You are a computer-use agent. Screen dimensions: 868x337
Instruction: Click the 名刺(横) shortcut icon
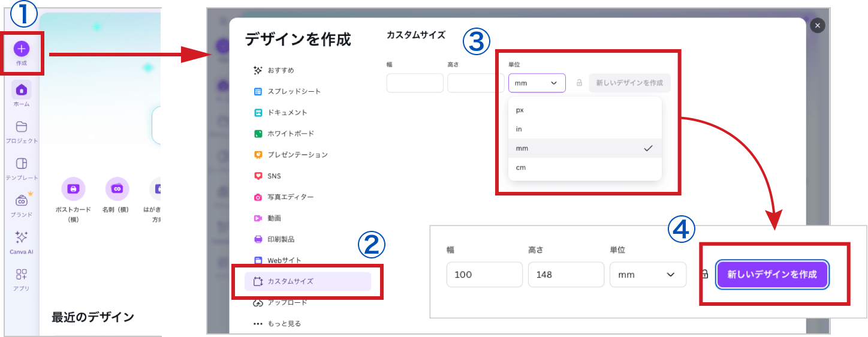tap(117, 189)
